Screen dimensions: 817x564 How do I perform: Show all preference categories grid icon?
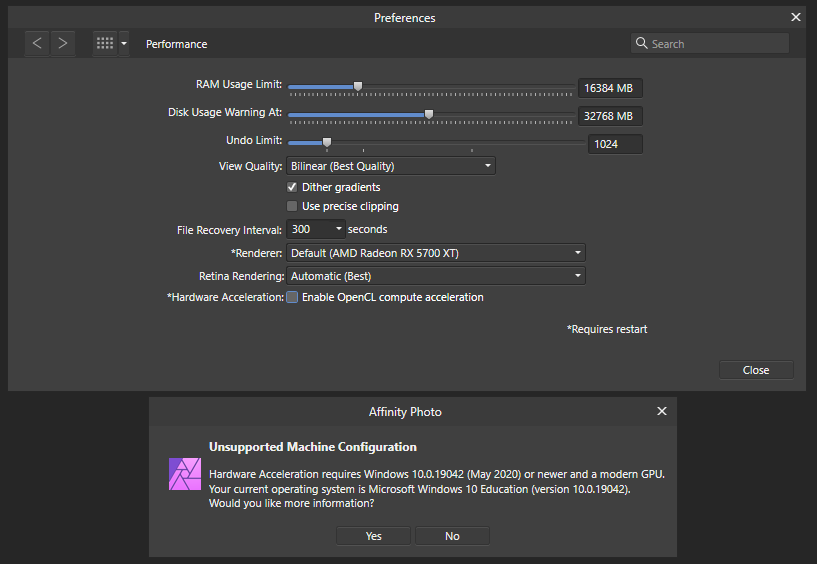pyautogui.click(x=105, y=43)
